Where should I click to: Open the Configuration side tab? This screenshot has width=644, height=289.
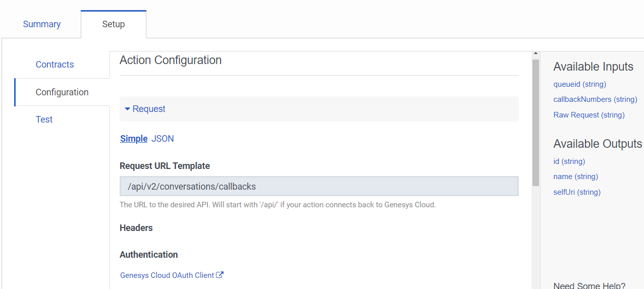click(x=62, y=92)
